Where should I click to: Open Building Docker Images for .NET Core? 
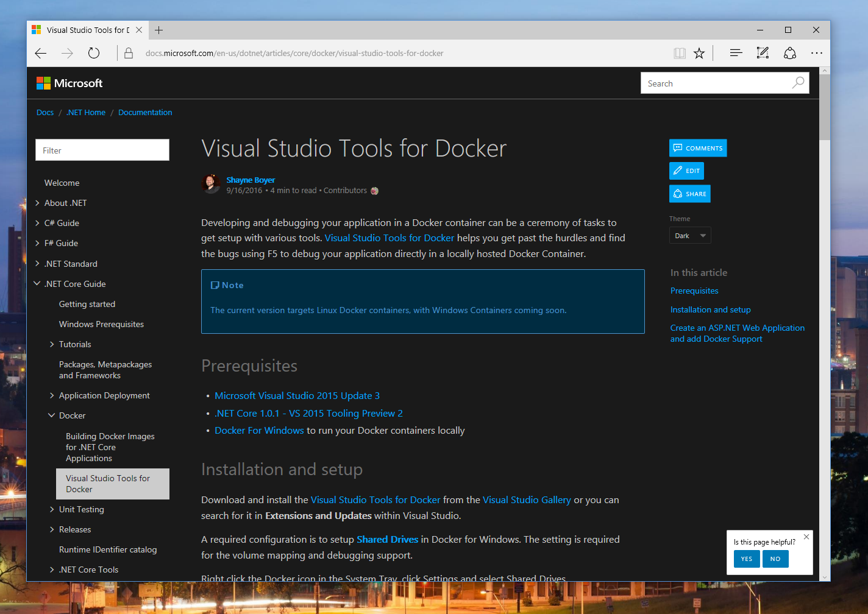110,447
